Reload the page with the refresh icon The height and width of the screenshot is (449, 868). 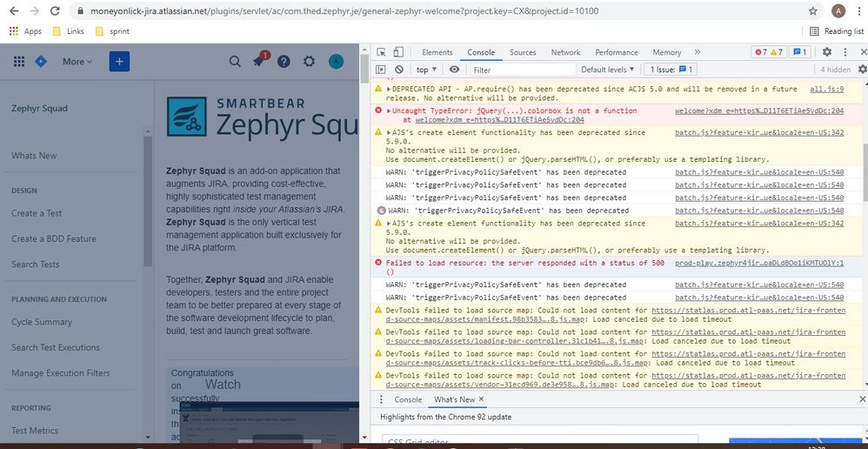[54, 11]
